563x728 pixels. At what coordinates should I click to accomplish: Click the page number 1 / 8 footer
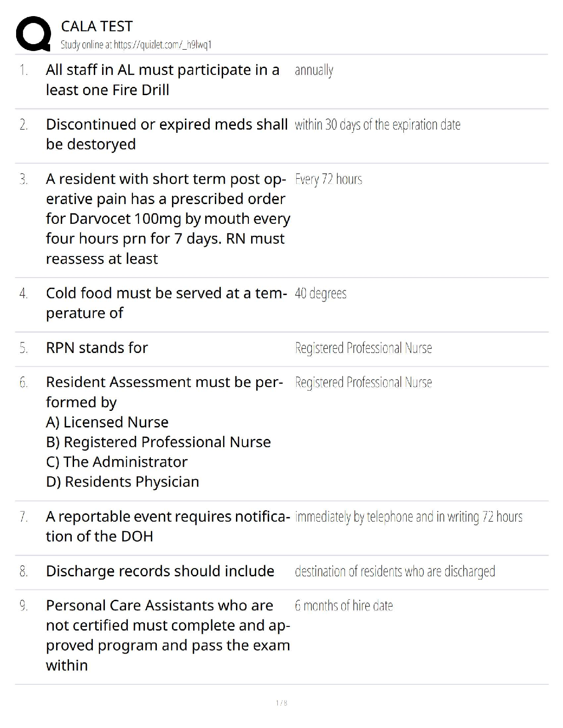point(281,703)
